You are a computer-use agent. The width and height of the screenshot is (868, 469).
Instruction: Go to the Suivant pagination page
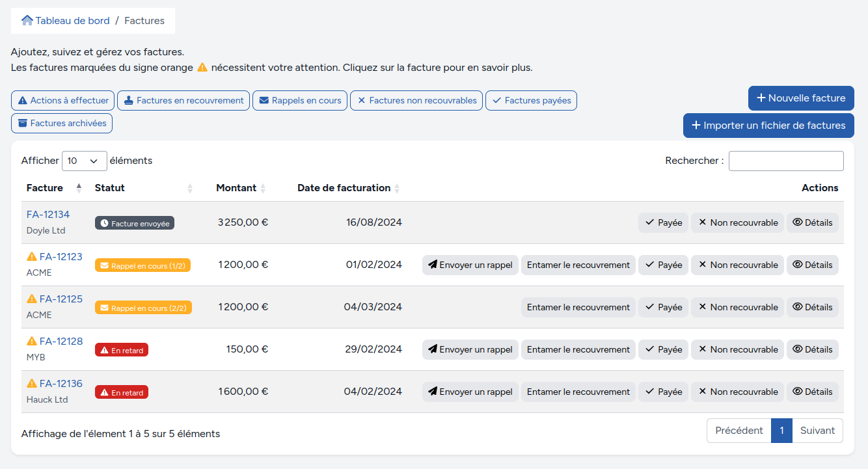tap(817, 431)
